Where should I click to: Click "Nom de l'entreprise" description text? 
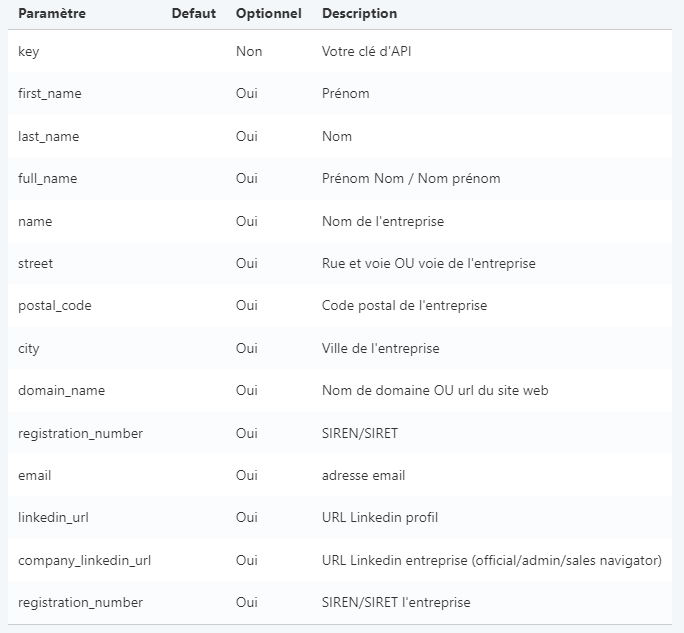coord(383,221)
